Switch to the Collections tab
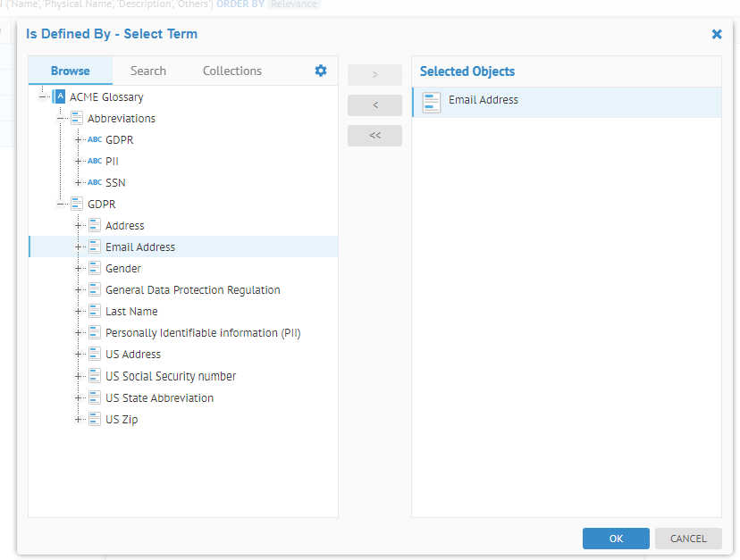740x560 pixels. [231, 71]
